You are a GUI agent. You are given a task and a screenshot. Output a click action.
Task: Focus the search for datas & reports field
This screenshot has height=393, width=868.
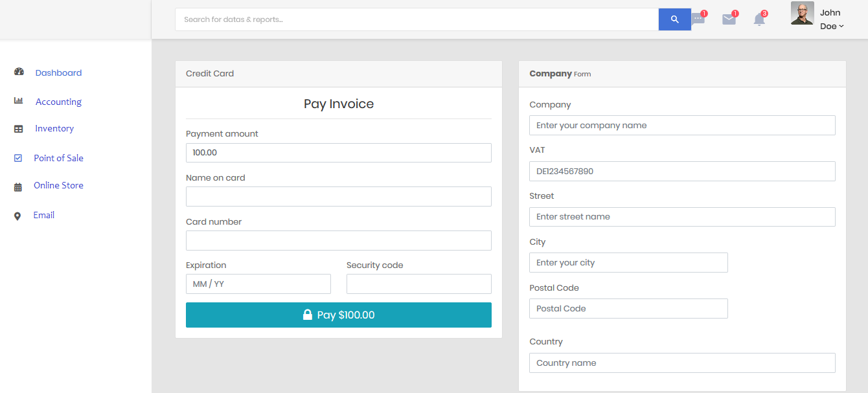coord(417,19)
